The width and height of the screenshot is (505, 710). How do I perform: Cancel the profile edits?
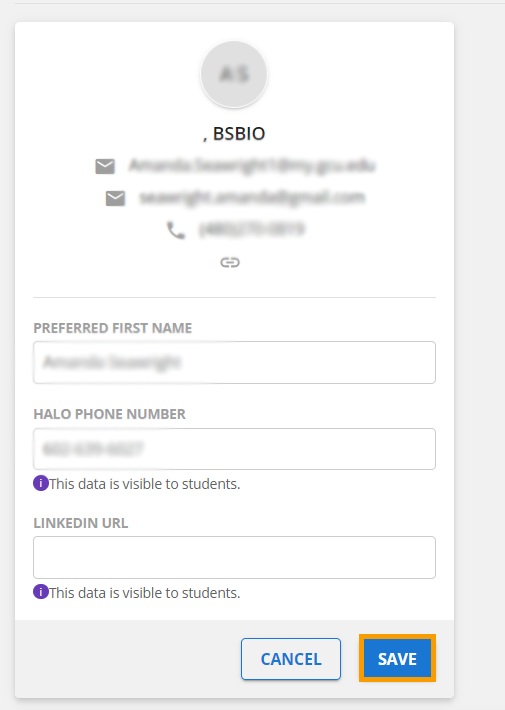coord(291,659)
